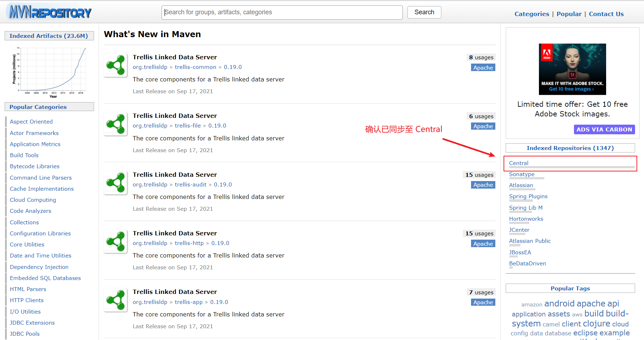Click the MVNRepository logo
The height and width of the screenshot is (340, 644).
click(x=49, y=12)
